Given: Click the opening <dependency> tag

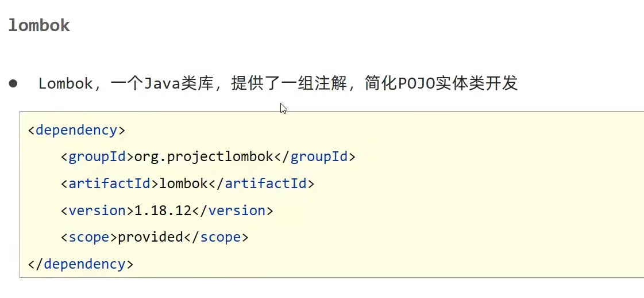Looking at the screenshot, I should tap(76, 130).
